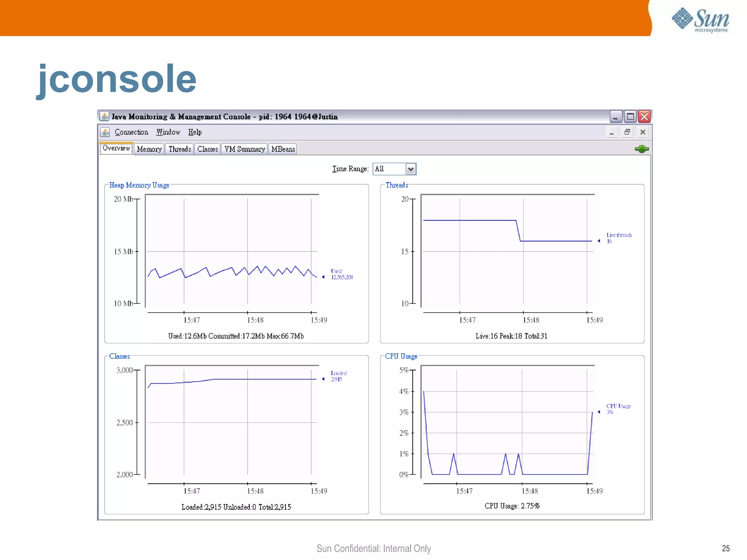747x560 pixels.
Task: Expand the Time Range dropdown arrow
Action: (411, 169)
